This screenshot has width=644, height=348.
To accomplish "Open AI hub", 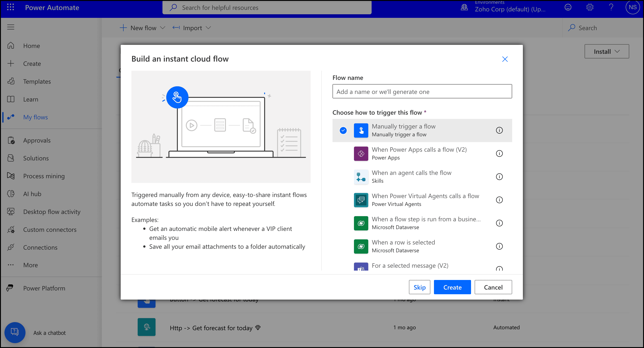I will click(32, 194).
